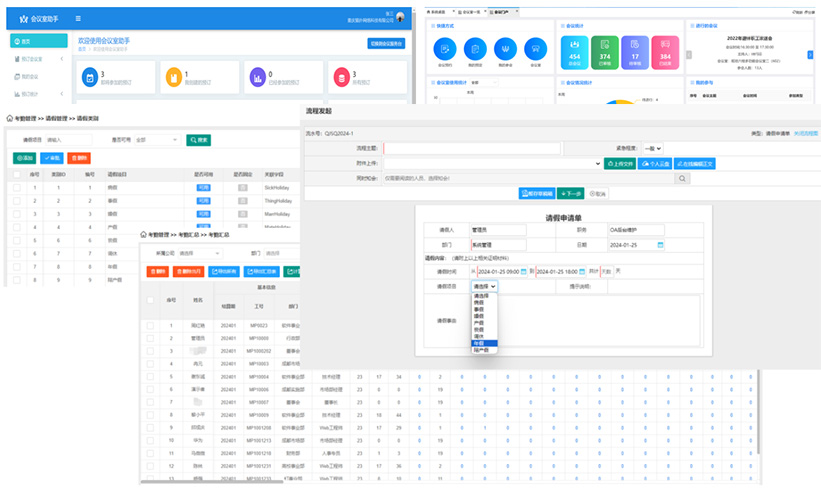Click the 切换到会议室后台 button
This screenshot has width=821, height=490.
[386, 43]
